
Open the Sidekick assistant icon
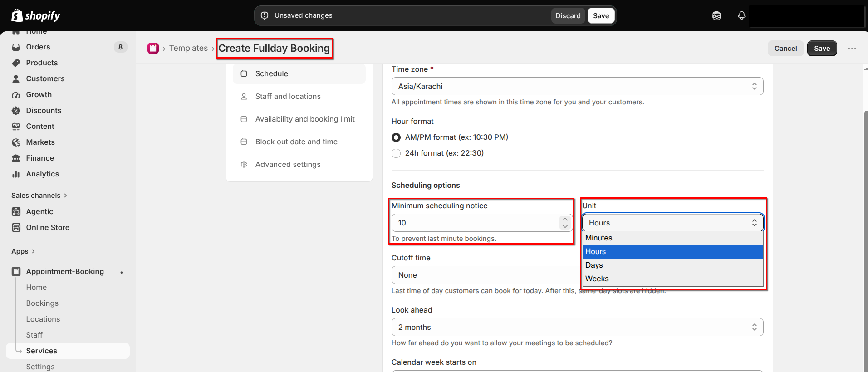716,15
